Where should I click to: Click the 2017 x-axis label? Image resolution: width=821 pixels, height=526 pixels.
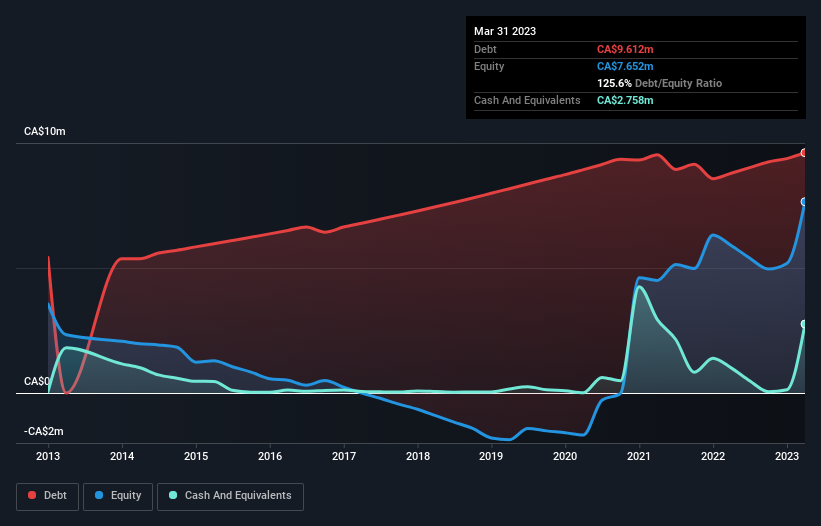click(344, 456)
